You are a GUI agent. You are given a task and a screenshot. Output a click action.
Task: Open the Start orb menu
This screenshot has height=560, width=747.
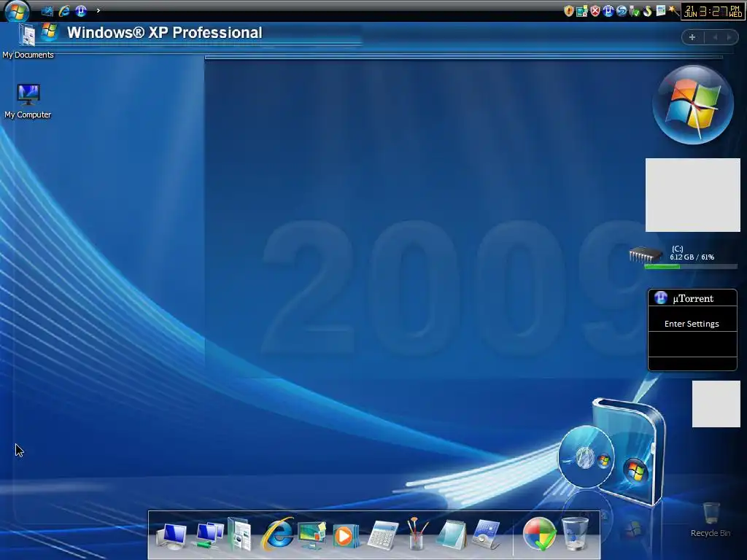[x=18, y=11]
